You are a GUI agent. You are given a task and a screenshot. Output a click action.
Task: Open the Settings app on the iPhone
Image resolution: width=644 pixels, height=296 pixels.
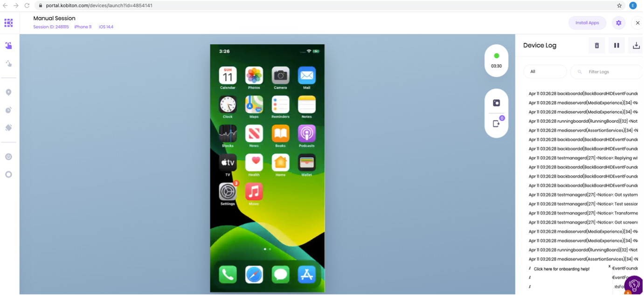click(228, 192)
